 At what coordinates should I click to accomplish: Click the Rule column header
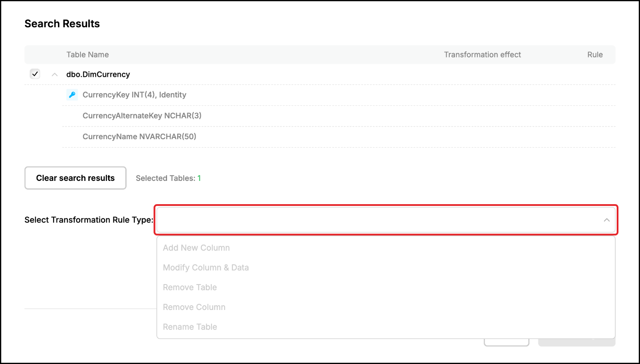pyautogui.click(x=595, y=54)
